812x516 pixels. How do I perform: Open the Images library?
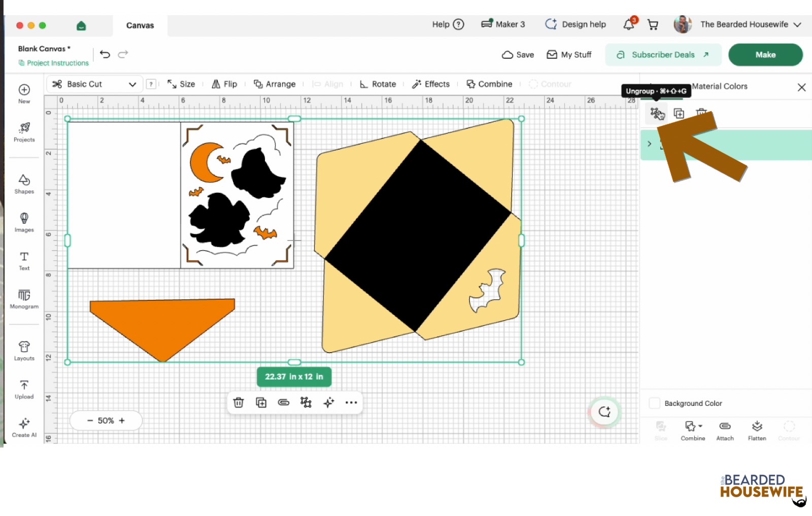coord(24,223)
